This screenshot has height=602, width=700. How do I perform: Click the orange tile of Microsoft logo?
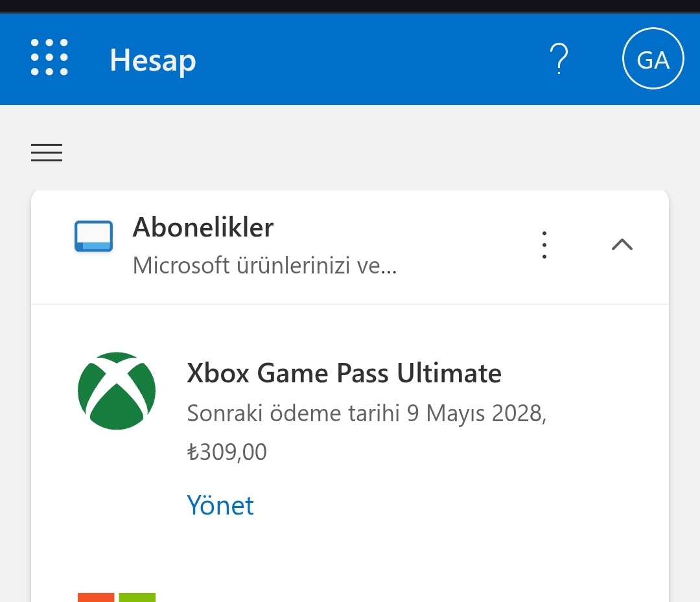96,597
